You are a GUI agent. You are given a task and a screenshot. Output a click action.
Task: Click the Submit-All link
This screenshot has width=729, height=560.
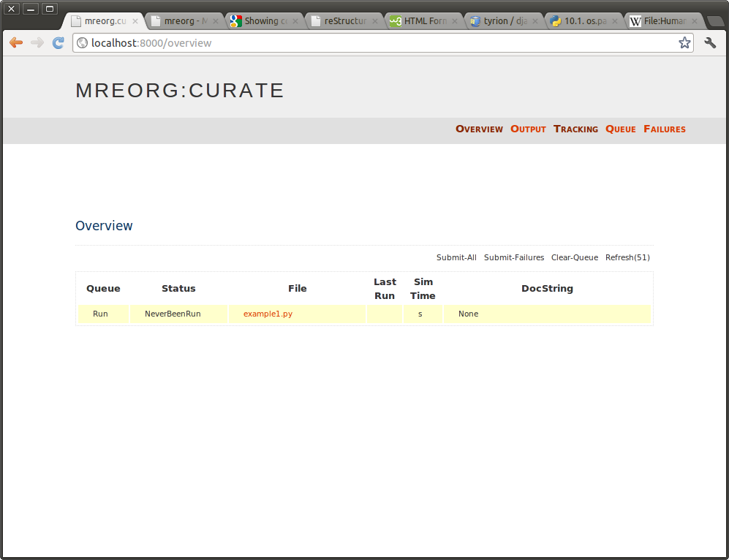(x=456, y=257)
